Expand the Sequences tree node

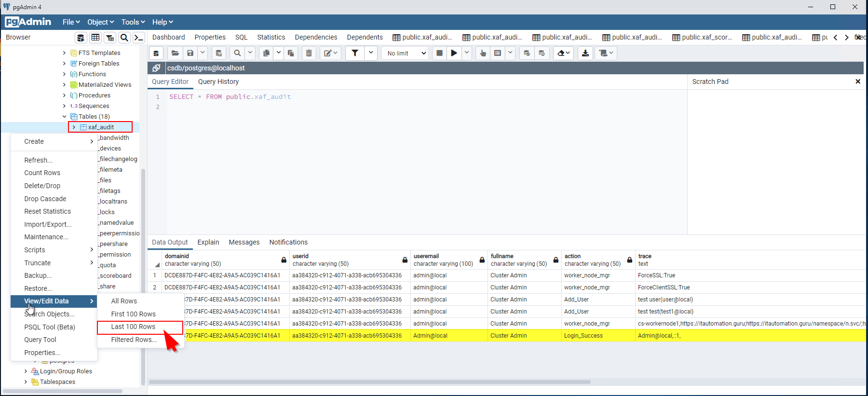coord(65,106)
